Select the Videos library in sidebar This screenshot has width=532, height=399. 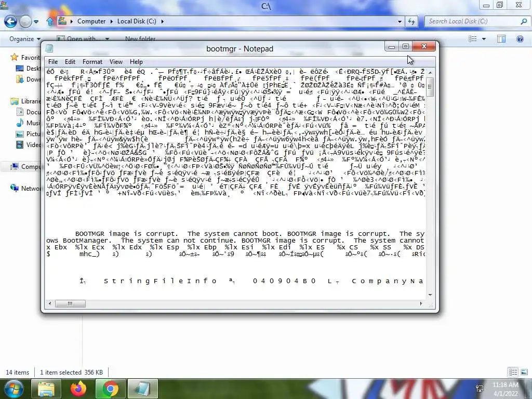[29, 144]
